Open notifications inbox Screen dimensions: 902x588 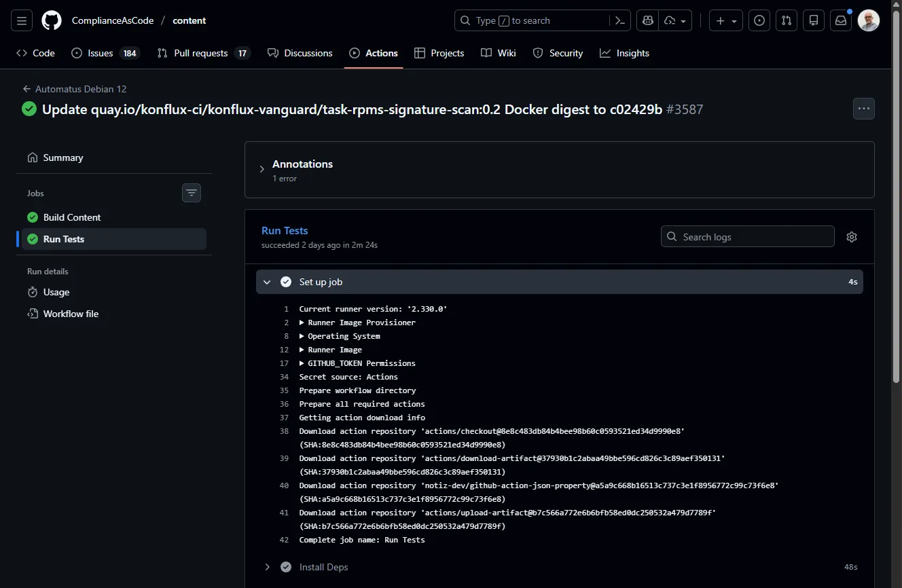coord(840,20)
